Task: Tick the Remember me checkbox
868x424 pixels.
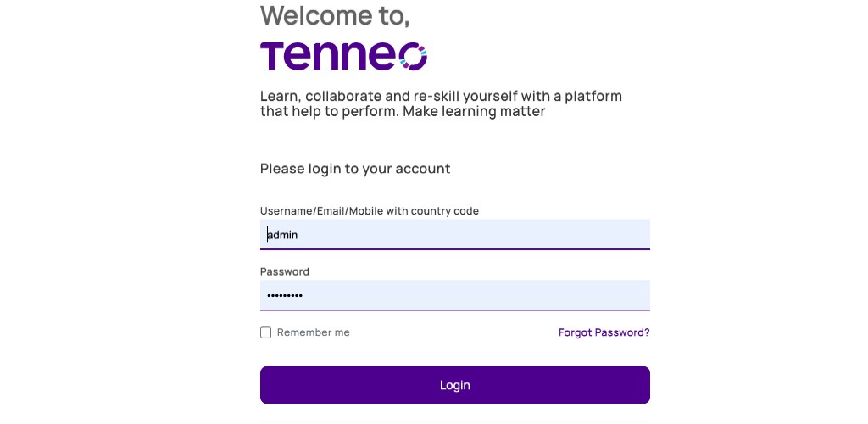Action: pyautogui.click(x=265, y=332)
